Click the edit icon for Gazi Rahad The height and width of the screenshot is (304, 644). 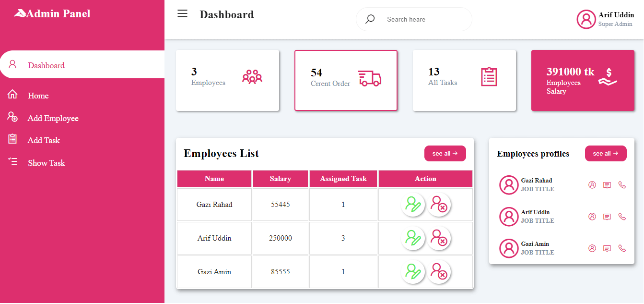[413, 205]
